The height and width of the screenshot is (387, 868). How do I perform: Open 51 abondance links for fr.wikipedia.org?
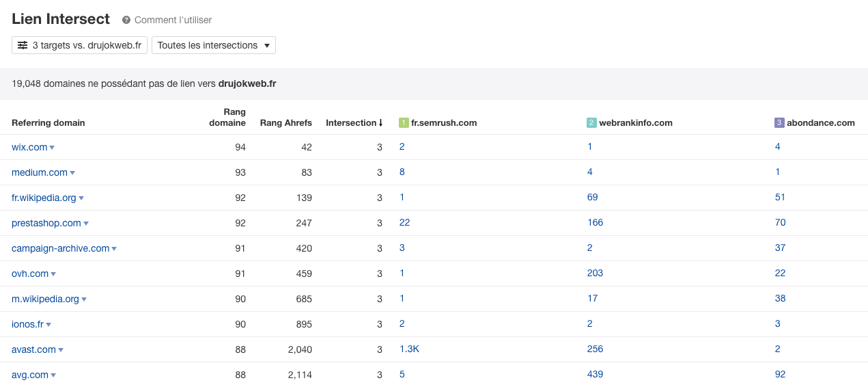click(x=780, y=197)
